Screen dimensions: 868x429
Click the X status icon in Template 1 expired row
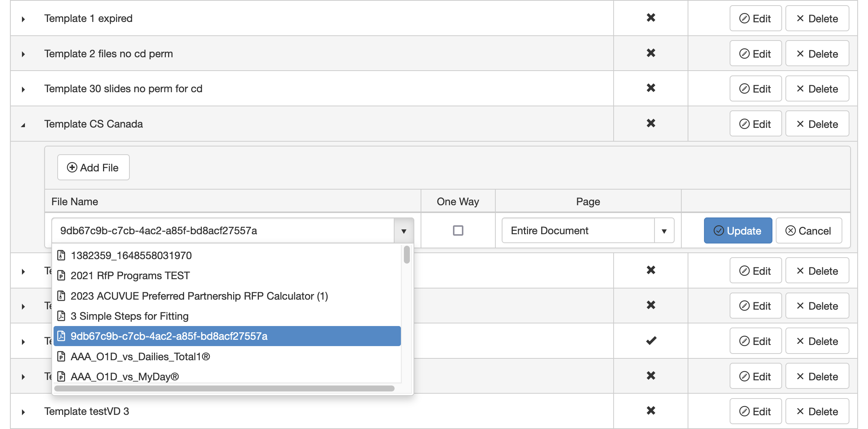click(650, 18)
